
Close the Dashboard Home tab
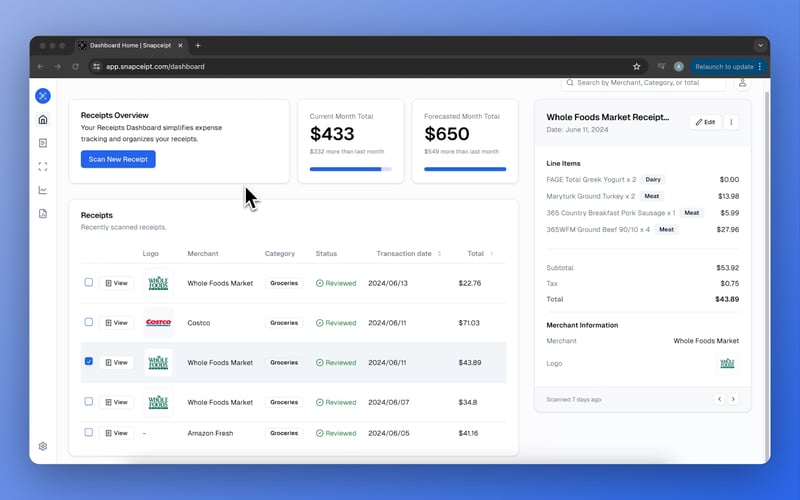180,45
